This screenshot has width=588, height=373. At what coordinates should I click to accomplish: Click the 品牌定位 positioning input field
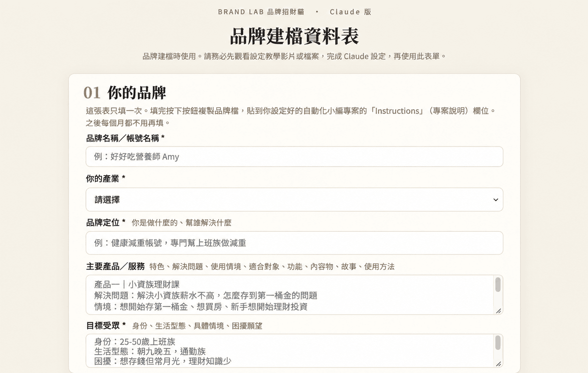[x=294, y=243]
